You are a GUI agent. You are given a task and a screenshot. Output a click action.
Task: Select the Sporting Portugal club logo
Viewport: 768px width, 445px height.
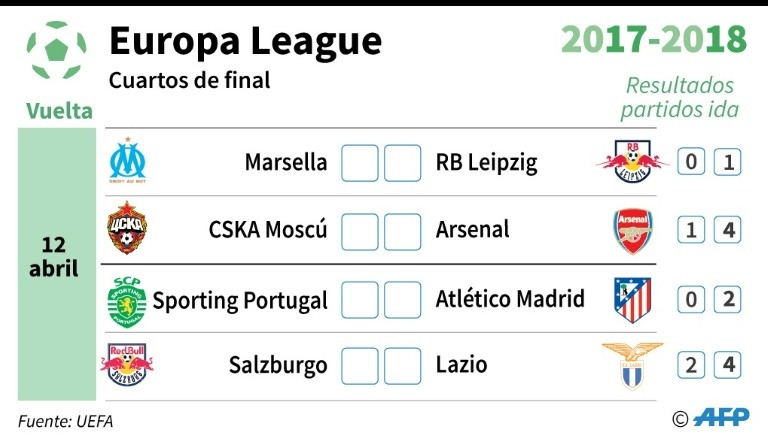[127, 298]
